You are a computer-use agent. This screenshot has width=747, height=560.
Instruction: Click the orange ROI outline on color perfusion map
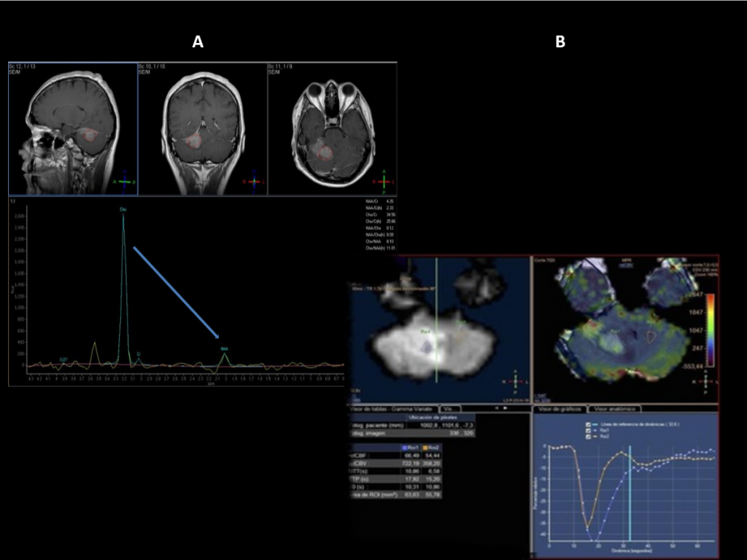tap(649, 335)
